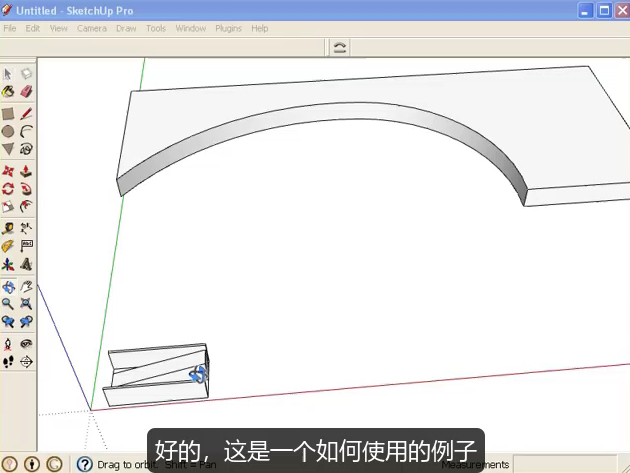This screenshot has width=630, height=473.
Task: Select the Circle tool
Action: [8, 131]
